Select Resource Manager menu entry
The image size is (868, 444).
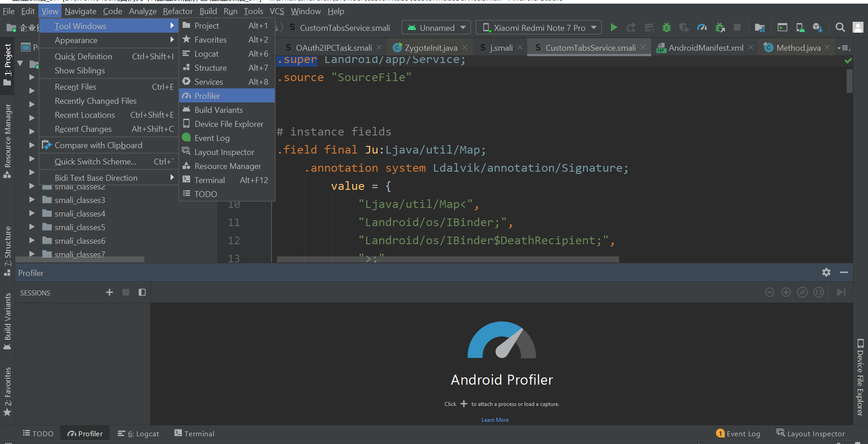point(227,166)
